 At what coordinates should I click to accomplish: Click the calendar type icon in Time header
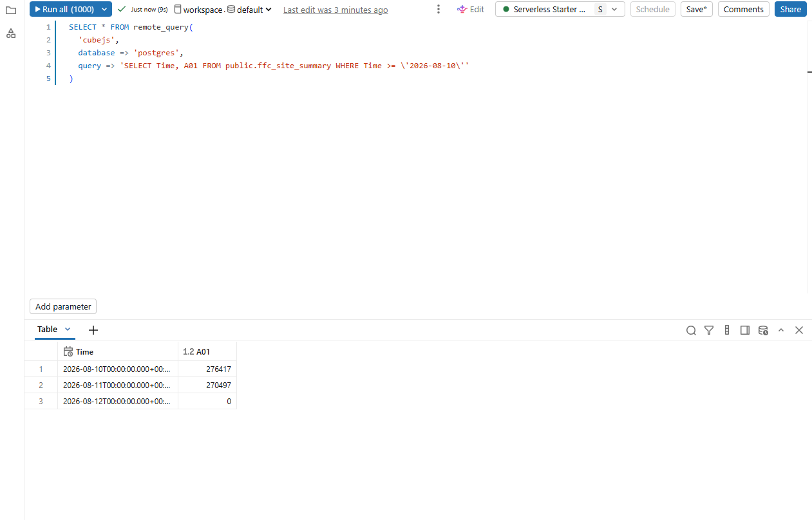point(68,351)
